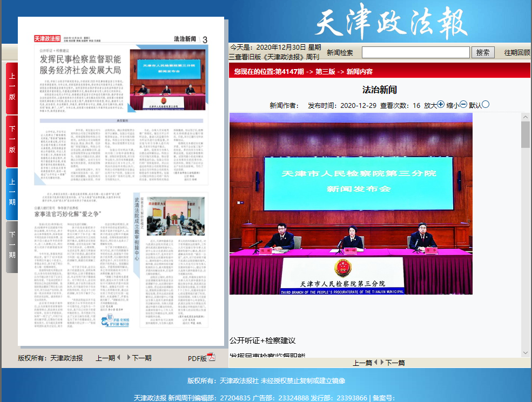Open the PDF版 icon link

(x=211, y=357)
